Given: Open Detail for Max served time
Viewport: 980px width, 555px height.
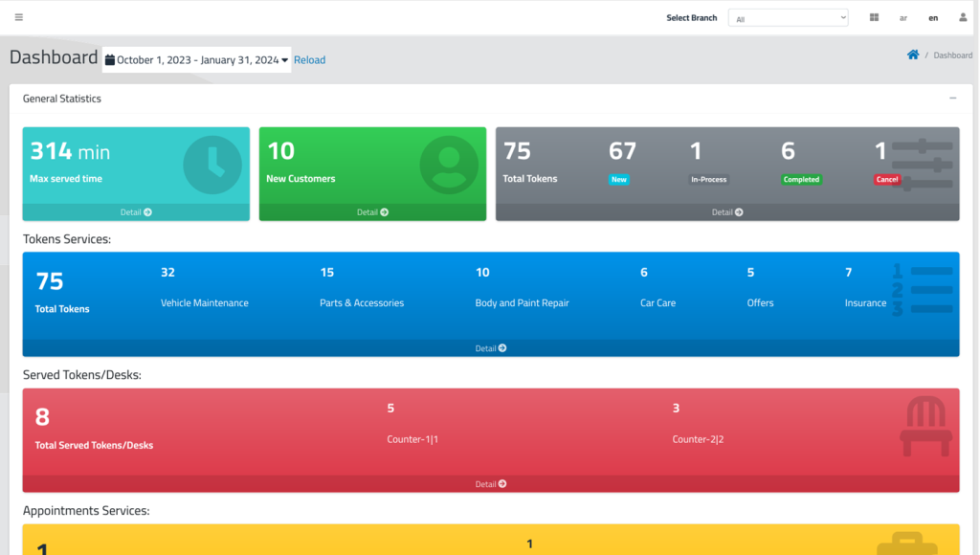Looking at the screenshot, I should [x=136, y=211].
